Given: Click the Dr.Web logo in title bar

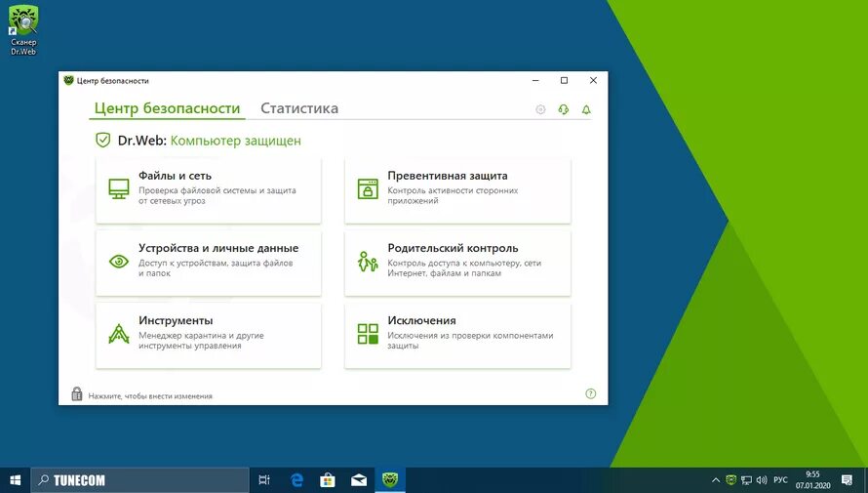Looking at the screenshot, I should (x=68, y=80).
